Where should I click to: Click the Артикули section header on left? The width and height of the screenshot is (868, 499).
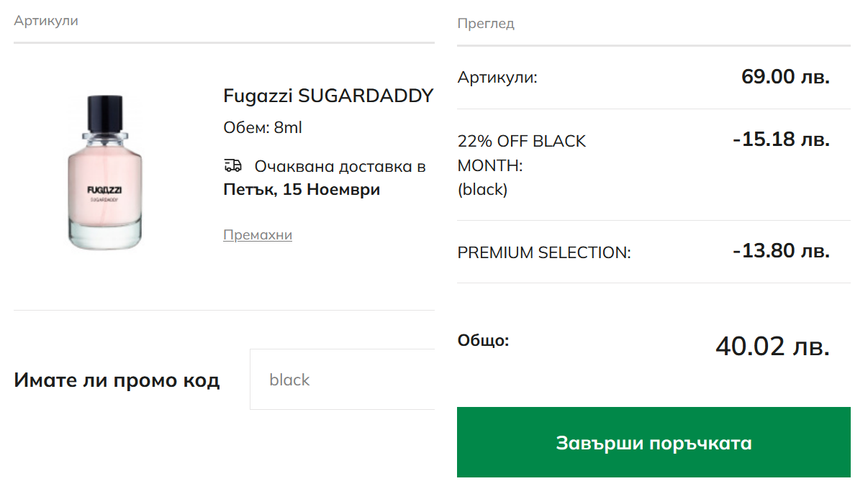[46, 21]
